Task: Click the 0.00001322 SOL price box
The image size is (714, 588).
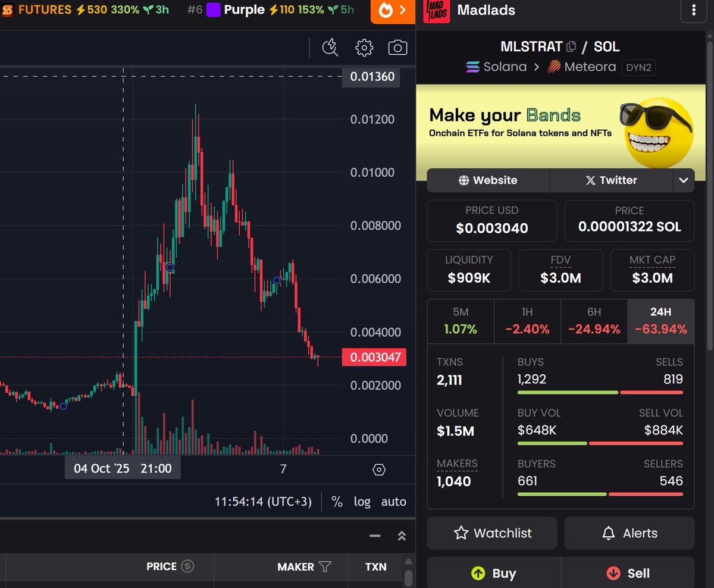Action: click(630, 220)
